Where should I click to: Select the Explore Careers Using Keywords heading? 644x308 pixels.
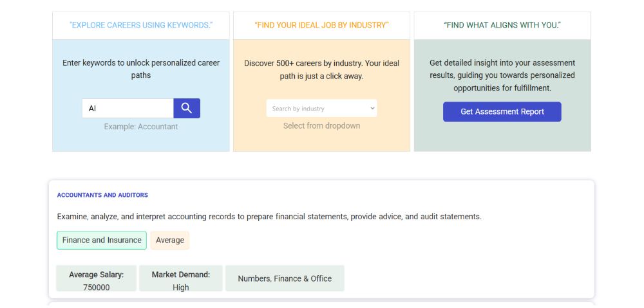point(141,26)
